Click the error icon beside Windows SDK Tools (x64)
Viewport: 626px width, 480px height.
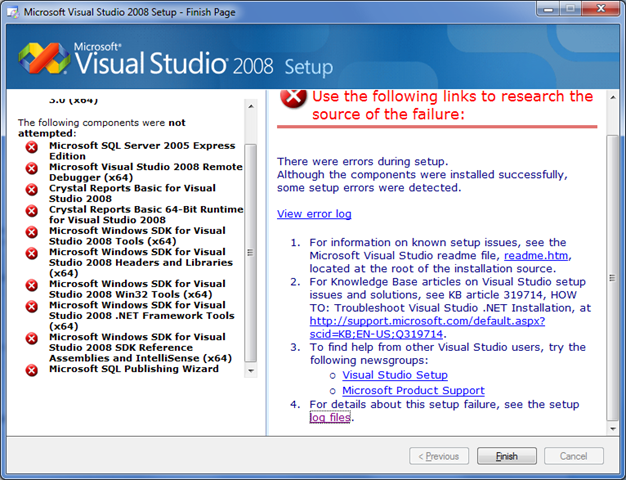(x=32, y=232)
